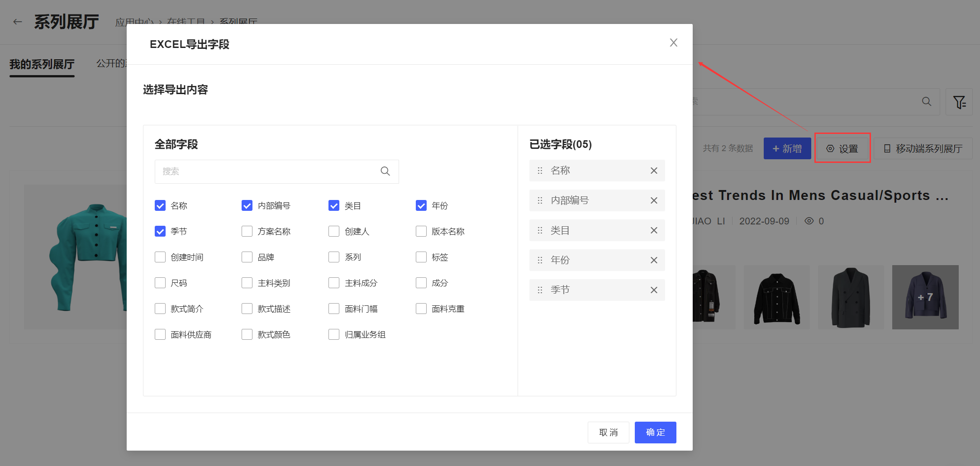
Task: Remove 年份 from selected fields
Action: [654, 260]
